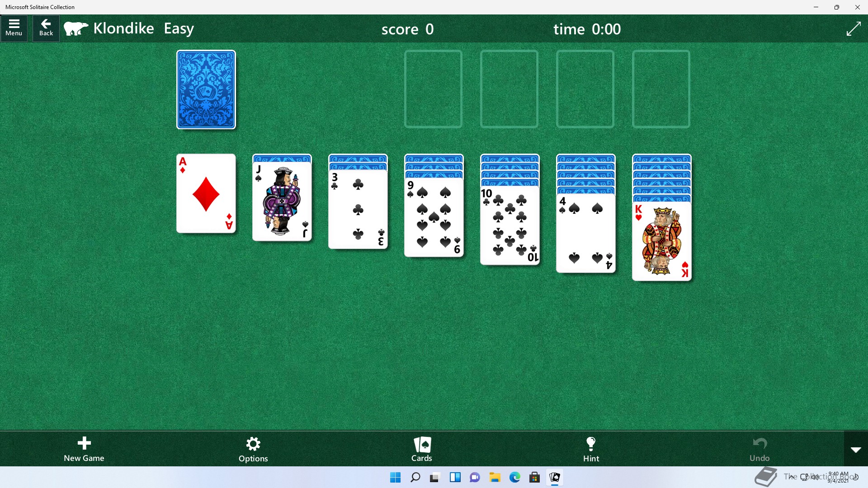This screenshot has width=868, height=488.
Task: Click the 3 of Clubs card
Action: click(x=358, y=210)
